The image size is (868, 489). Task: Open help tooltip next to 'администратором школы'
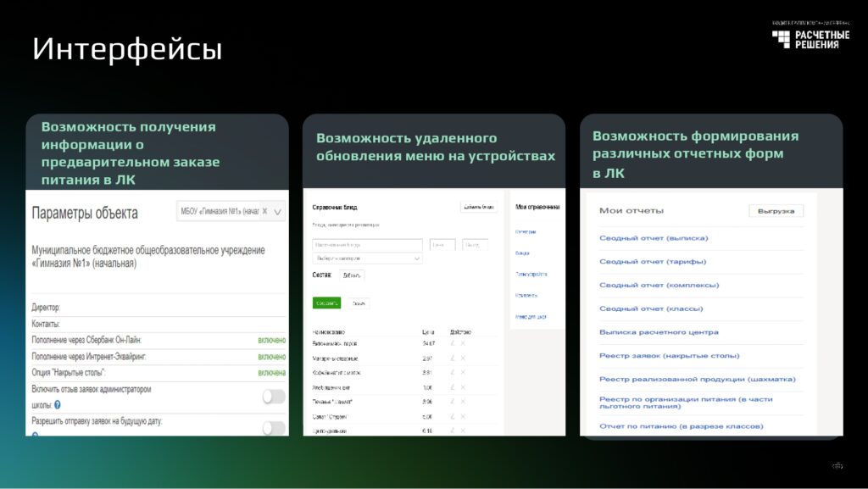pyautogui.click(x=58, y=405)
